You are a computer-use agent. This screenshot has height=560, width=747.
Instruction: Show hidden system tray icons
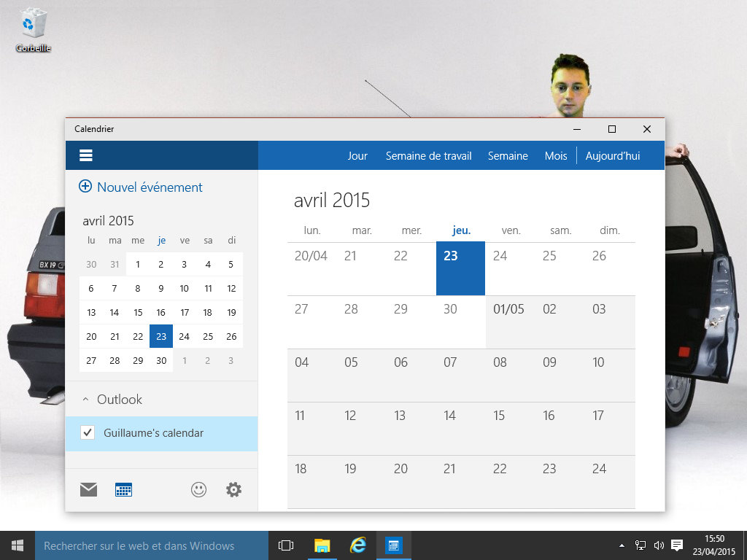pos(622,545)
